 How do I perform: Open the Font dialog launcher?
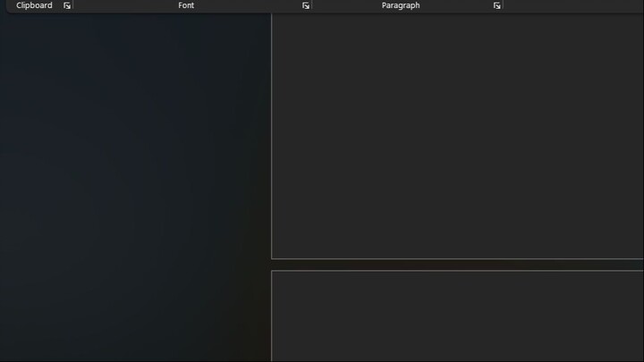(306, 5)
